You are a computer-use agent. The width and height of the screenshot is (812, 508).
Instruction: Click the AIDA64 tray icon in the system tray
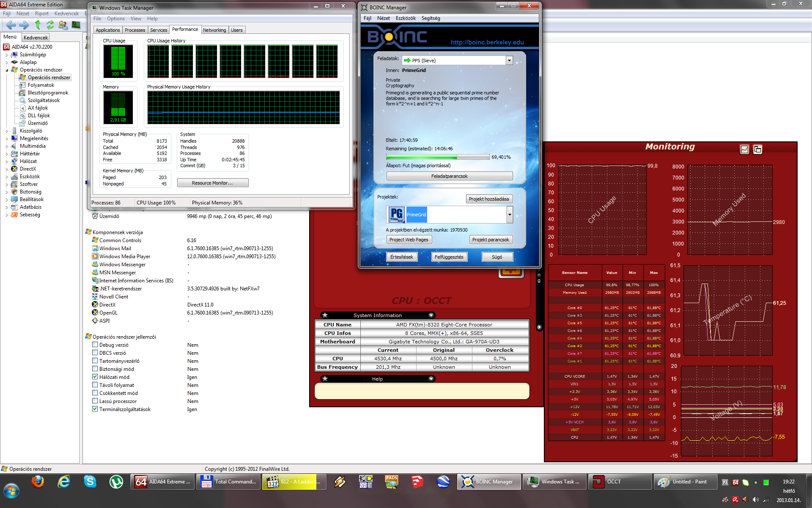(735, 482)
